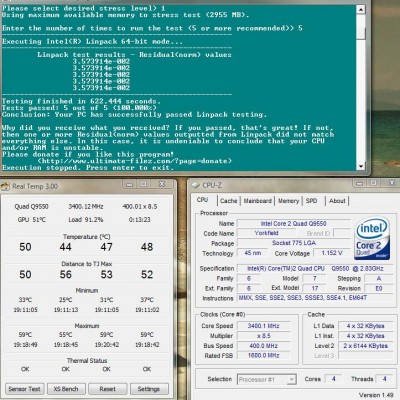This screenshot has height=400, width=400.
Task: Open the Mainboard tab in CPU-Z
Action: point(257,201)
